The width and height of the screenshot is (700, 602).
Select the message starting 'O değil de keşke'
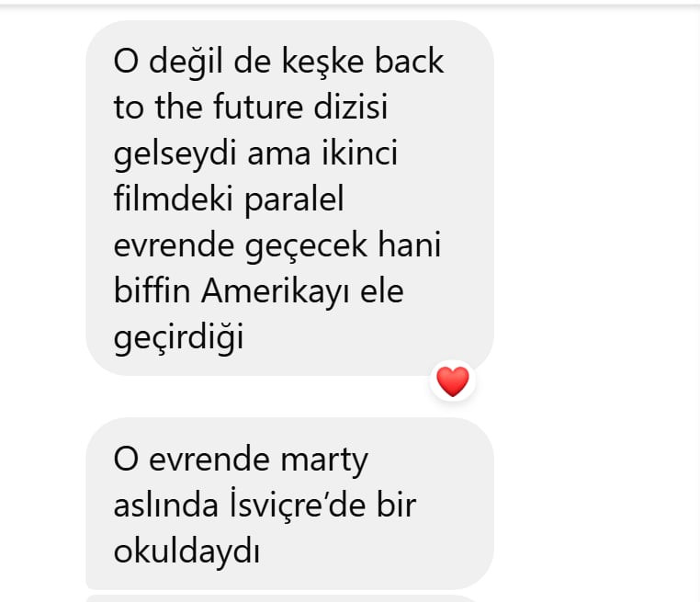click(289, 198)
